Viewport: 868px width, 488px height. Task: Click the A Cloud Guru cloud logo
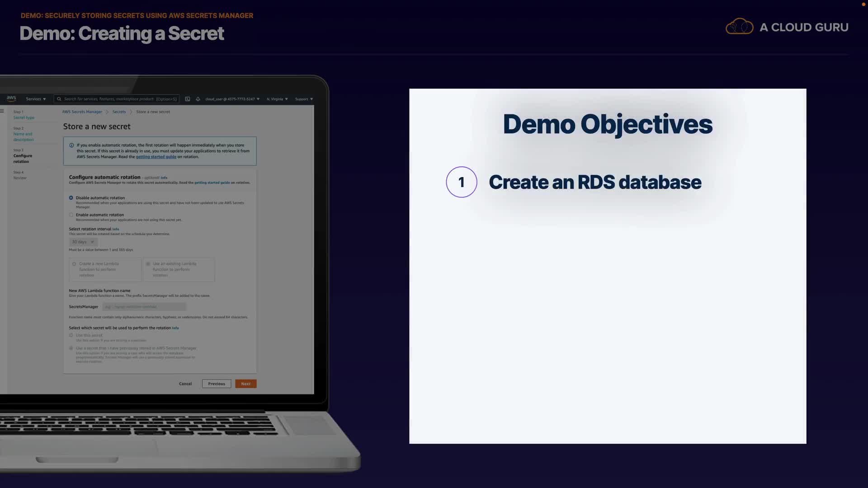point(739,27)
